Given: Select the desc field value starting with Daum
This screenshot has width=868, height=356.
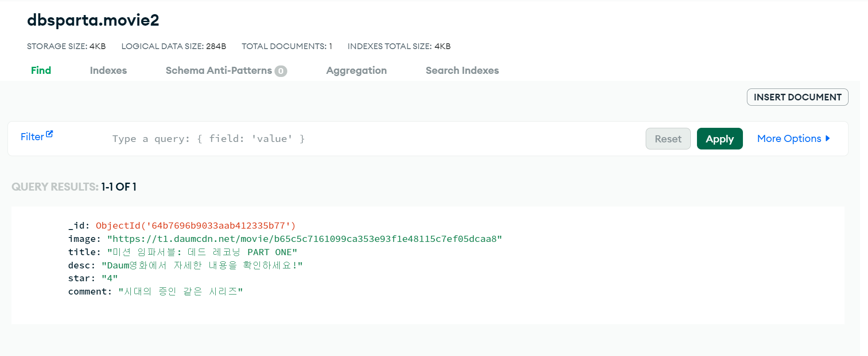Looking at the screenshot, I should 202,265.
